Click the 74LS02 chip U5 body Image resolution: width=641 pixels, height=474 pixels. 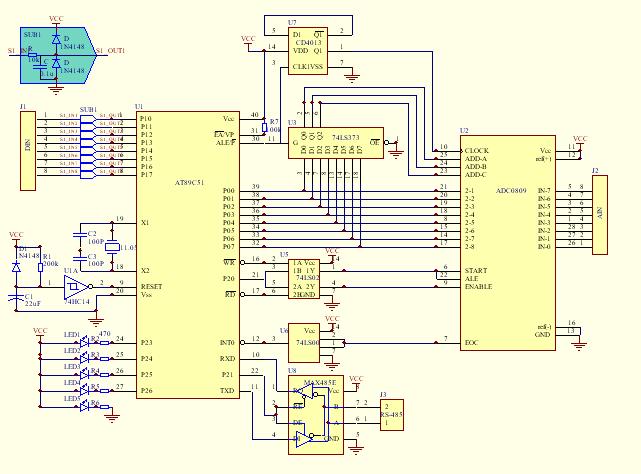[x=304, y=279]
